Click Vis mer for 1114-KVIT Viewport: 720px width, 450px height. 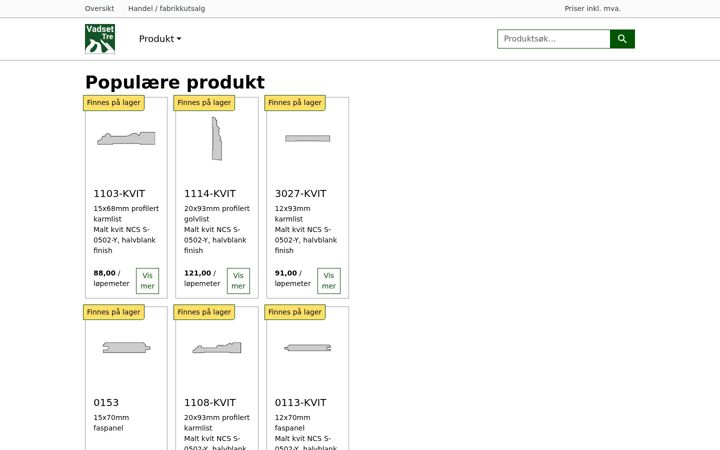238,281
